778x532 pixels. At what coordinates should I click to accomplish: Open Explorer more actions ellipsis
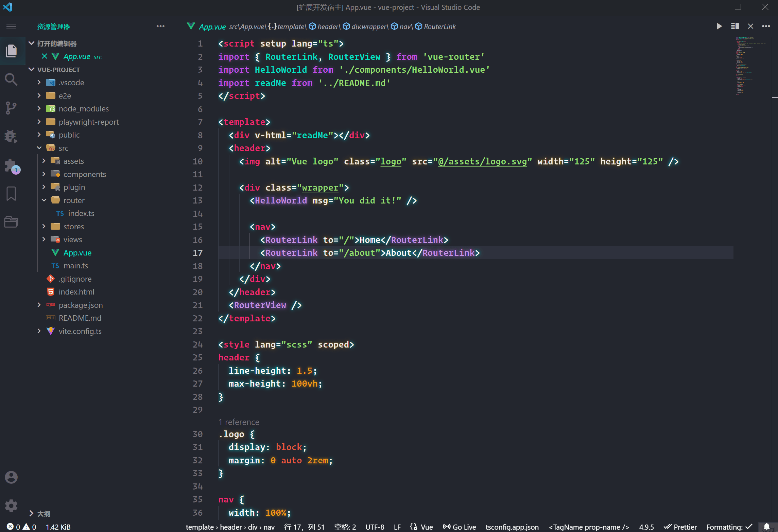coord(160,26)
